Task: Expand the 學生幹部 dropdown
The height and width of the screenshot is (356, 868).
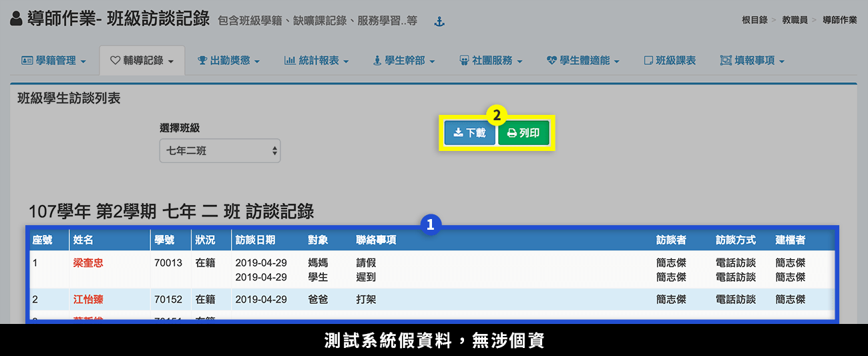Action: 405,61
